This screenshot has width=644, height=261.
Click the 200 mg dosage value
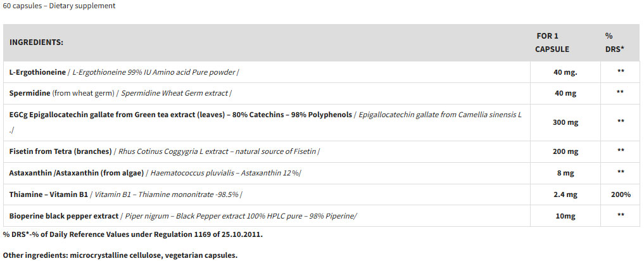click(x=565, y=151)
